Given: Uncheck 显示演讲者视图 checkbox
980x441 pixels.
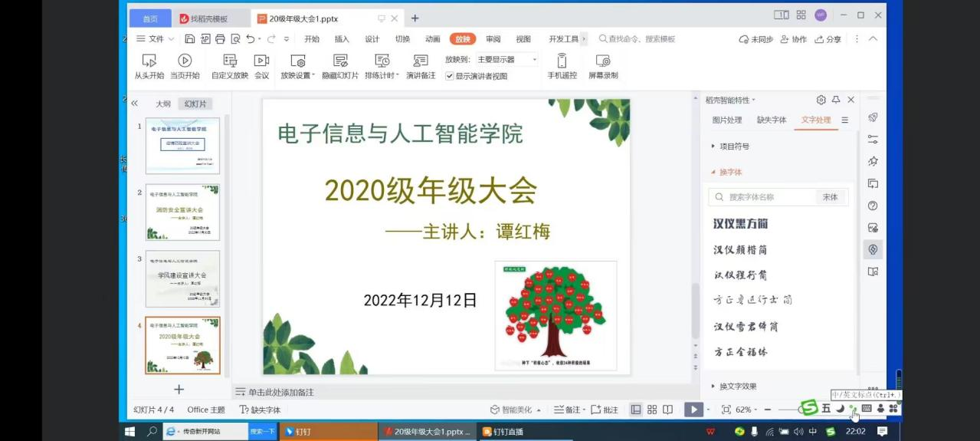Looking at the screenshot, I should pyautogui.click(x=450, y=76).
